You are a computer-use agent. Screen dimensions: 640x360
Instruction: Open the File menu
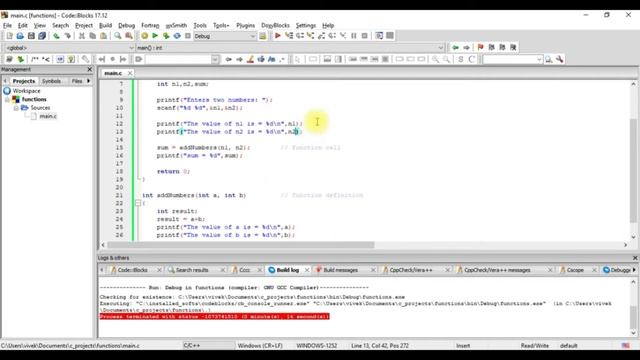(7, 25)
